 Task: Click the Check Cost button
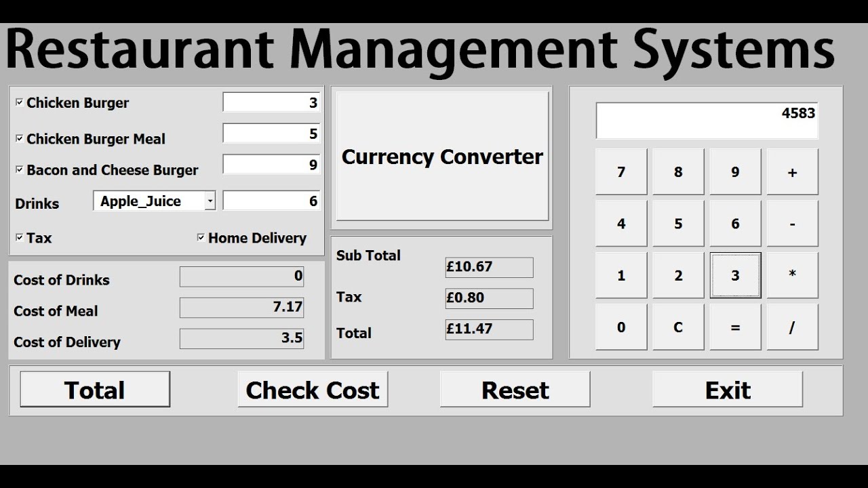click(x=313, y=390)
